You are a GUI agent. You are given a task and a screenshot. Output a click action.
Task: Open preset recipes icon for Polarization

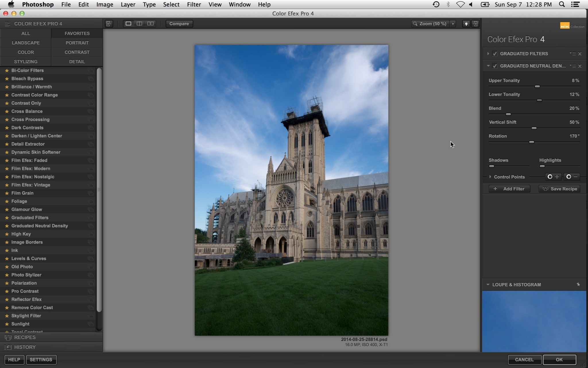(90, 283)
